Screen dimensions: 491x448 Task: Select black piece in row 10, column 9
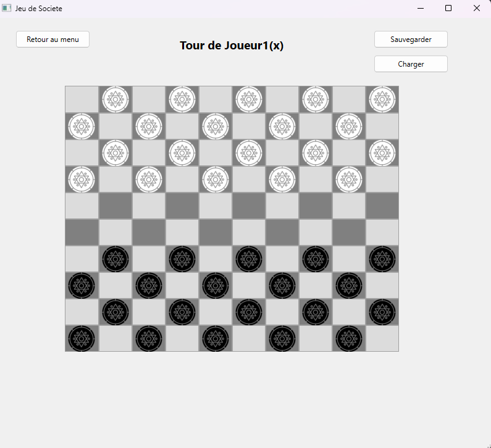coord(349,339)
